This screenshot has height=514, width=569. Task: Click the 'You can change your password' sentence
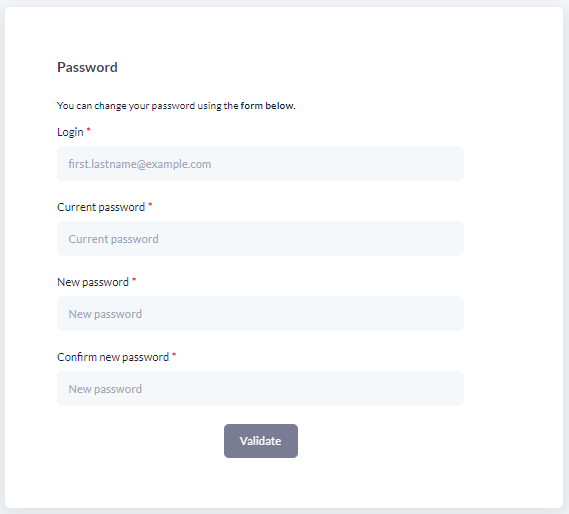point(176,106)
